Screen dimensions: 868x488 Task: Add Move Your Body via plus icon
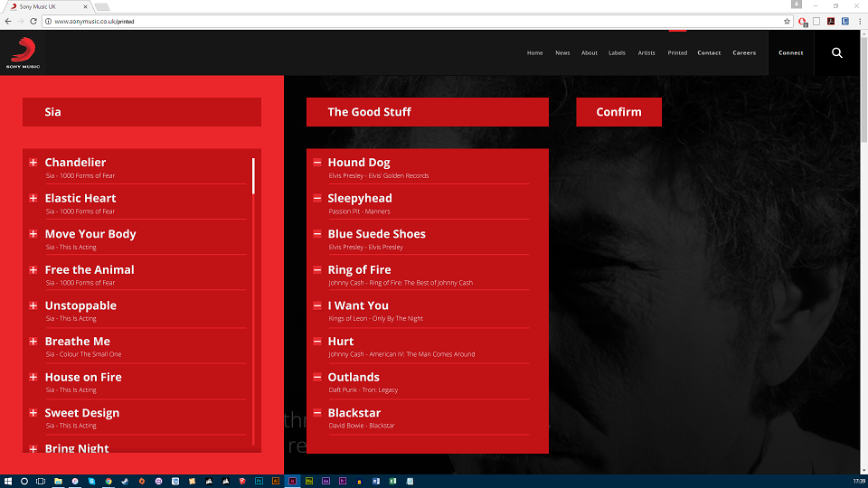point(33,234)
